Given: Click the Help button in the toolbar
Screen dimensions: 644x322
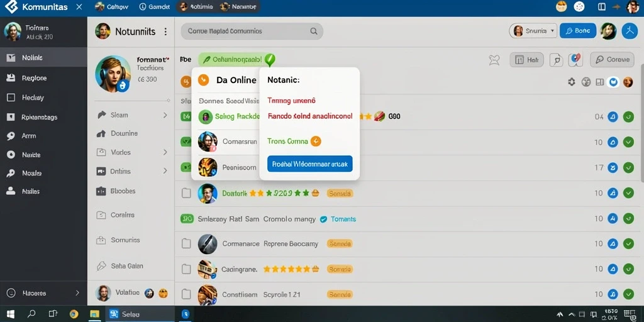Looking at the screenshot, I should point(526,60).
